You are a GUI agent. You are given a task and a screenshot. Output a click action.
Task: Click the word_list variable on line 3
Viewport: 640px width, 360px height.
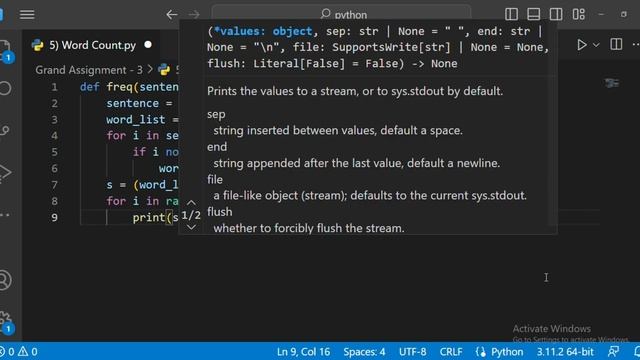pos(136,120)
